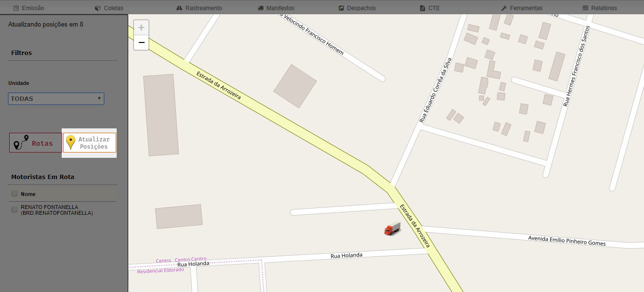This screenshot has height=292, width=644.
Task: Open the Relatórios menu
Action: (600, 8)
